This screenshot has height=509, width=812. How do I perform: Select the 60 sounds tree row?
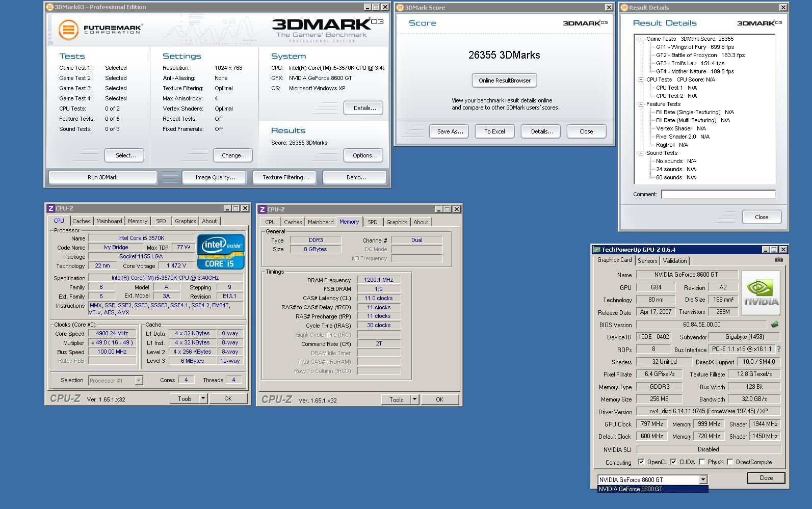tap(675, 177)
